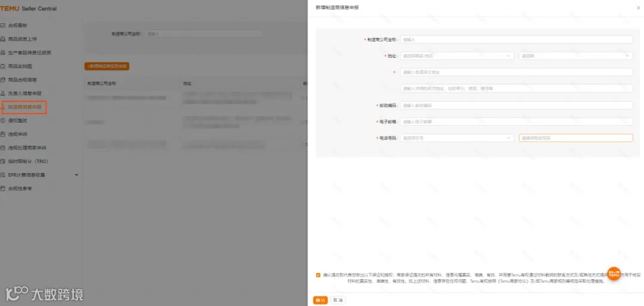Click the 商品实拍图 sidebar icon
Image resolution: width=644 pixels, height=306 pixels.
(x=3, y=66)
